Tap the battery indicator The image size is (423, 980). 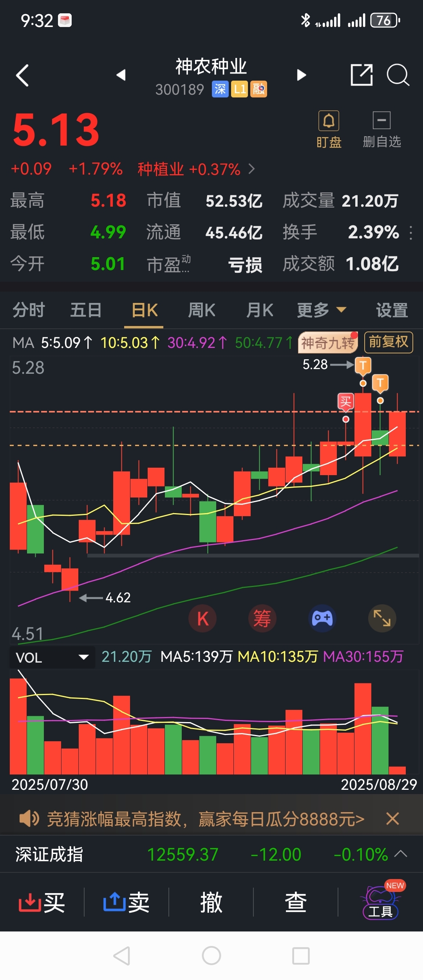coord(385,20)
